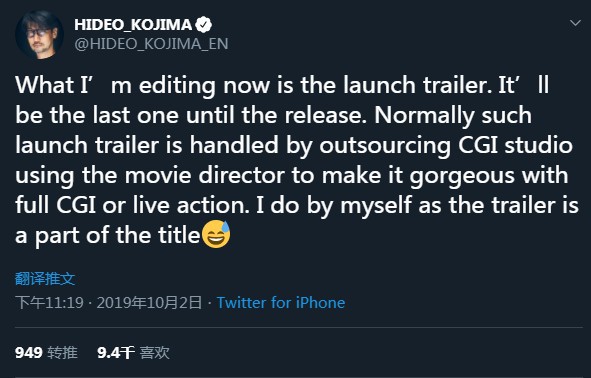
Task: Click the phrase 'using the movie director'
Action: coord(150,176)
